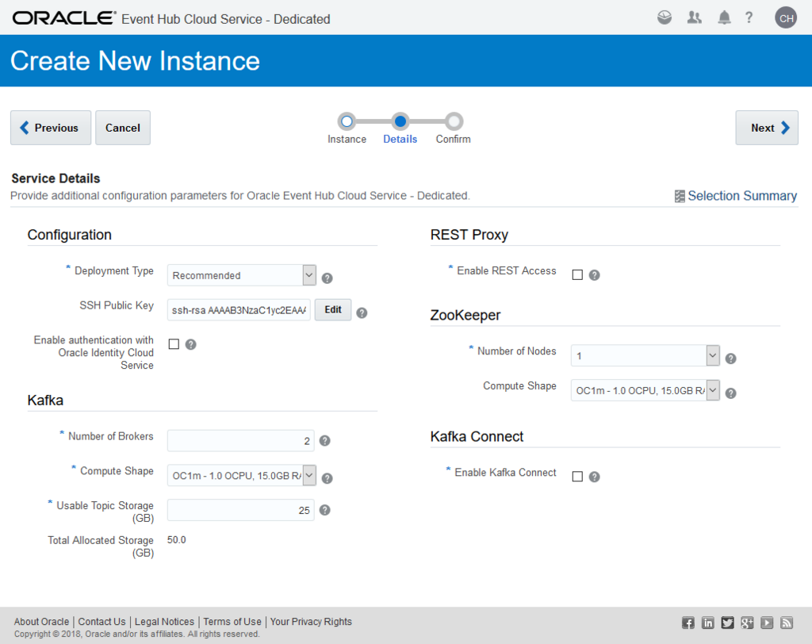The image size is (812, 644).
Task: Show help for Enable Kafka Connect
Action: [595, 477]
